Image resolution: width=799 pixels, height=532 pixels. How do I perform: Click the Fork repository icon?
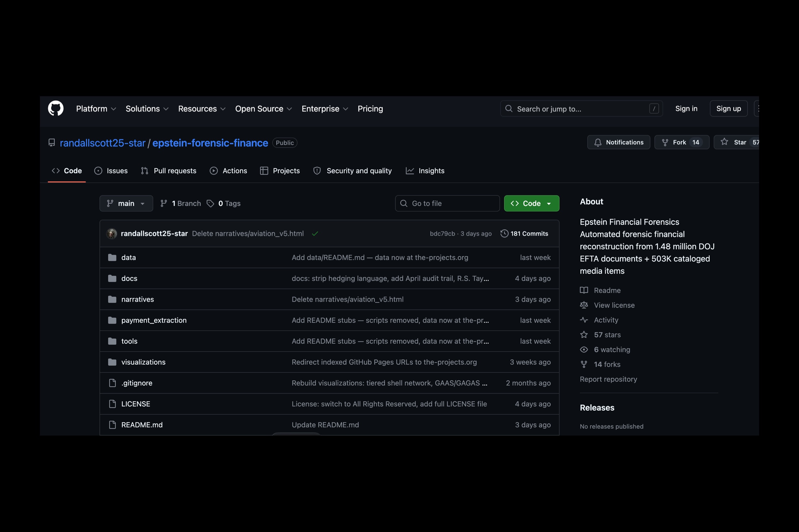click(x=664, y=142)
